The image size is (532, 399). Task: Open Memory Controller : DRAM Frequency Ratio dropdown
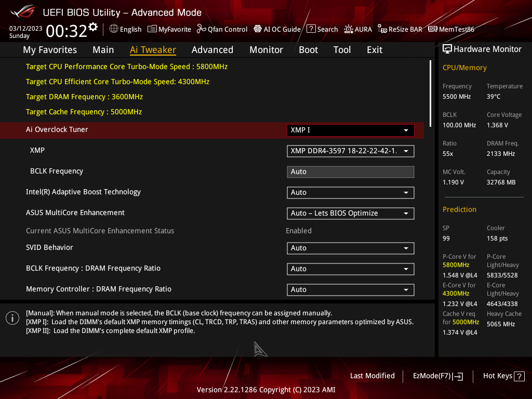[350, 290]
